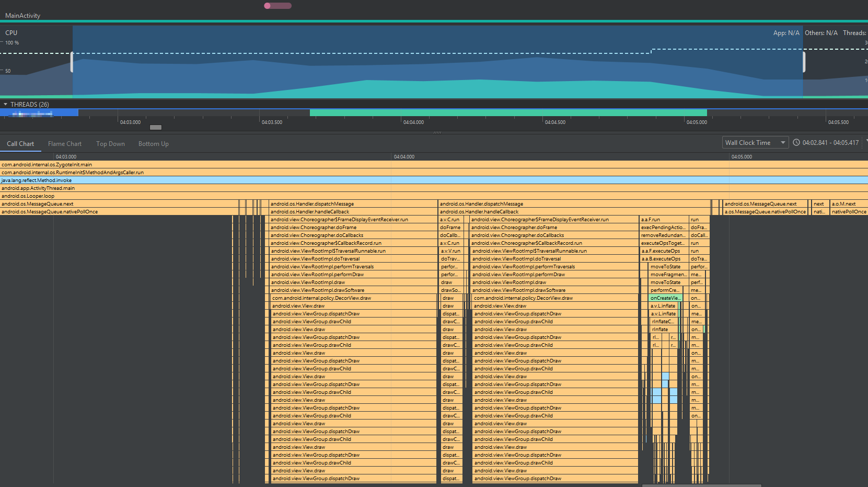Image resolution: width=868 pixels, height=487 pixels.
Task: Click the green onCreateView call block
Action: 665,298
